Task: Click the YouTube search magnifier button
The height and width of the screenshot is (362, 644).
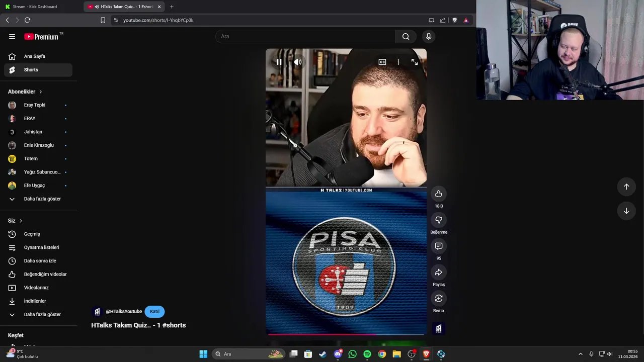Action: coord(406,36)
